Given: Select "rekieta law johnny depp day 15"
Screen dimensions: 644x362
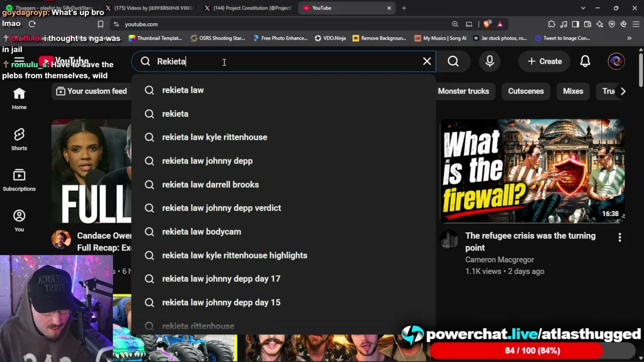Looking at the screenshot, I should [x=283, y=303].
